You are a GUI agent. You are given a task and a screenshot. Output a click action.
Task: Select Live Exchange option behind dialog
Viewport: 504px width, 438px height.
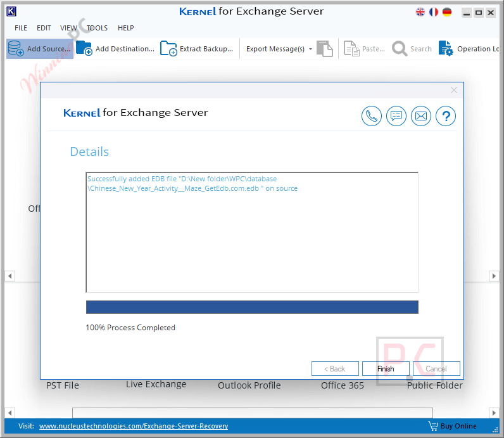click(156, 384)
